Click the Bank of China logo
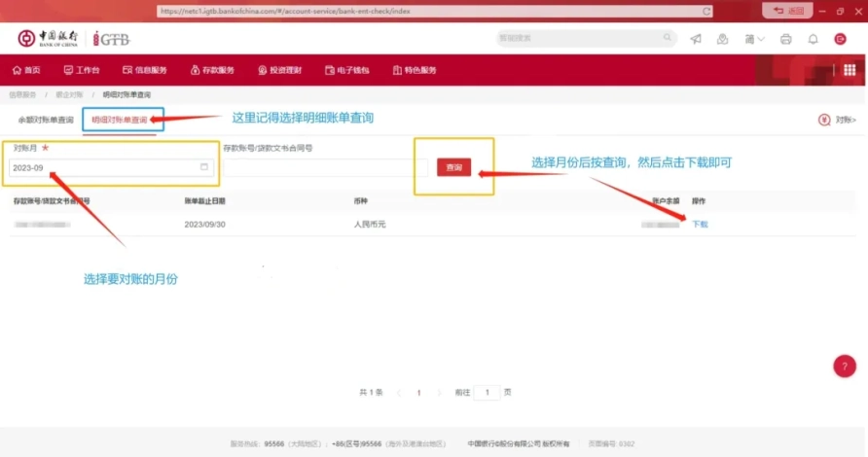868x457 pixels. 48,38
